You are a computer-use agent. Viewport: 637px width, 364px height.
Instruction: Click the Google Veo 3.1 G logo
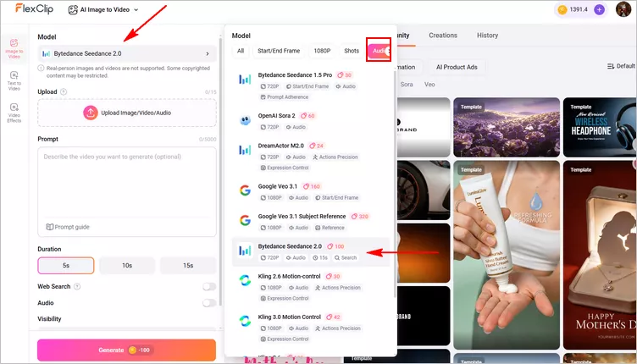click(245, 190)
